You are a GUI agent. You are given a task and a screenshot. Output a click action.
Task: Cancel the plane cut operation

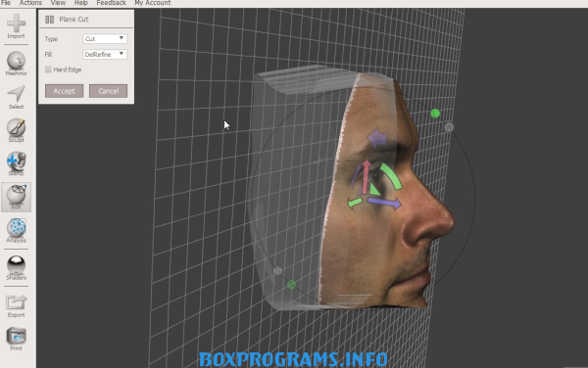click(x=109, y=91)
